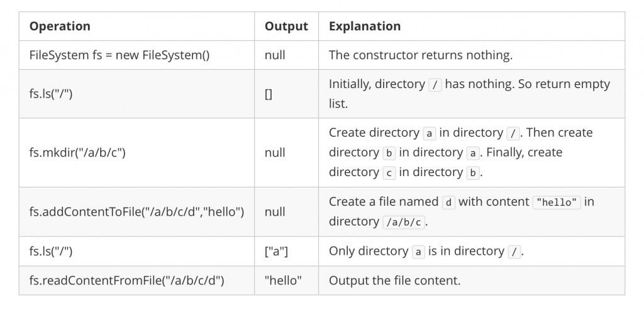
Task: Click the null output in the mkdir row
Action: (275, 153)
